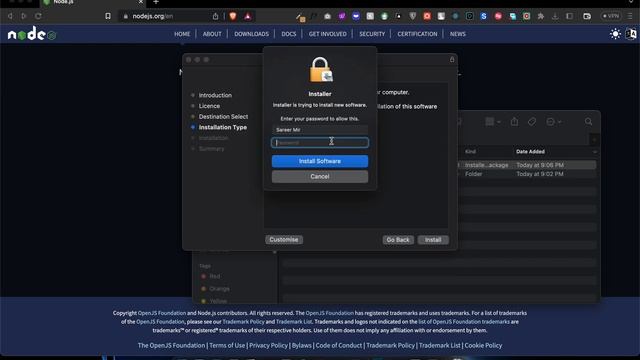Screen dimensions: 640x360
Task: Click the Finder tags icon
Action: pos(531,122)
